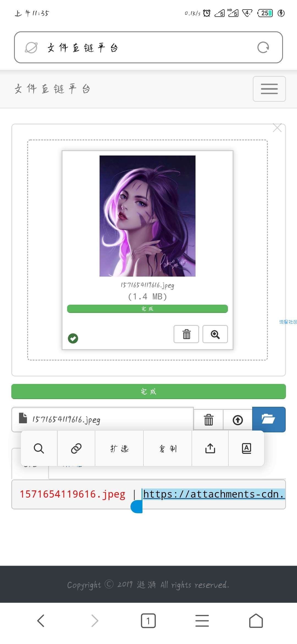Screen dimensions: 297x644
Task: Click the upload arrow button
Action: [x=238, y=419]
